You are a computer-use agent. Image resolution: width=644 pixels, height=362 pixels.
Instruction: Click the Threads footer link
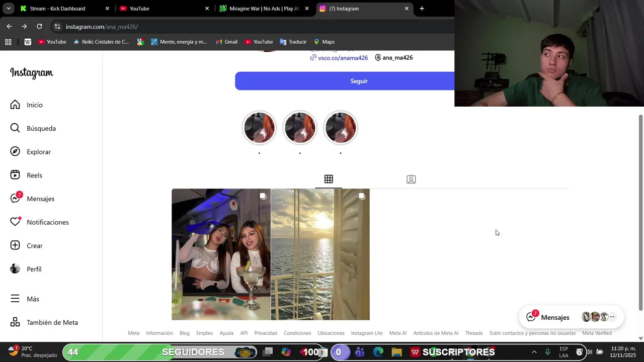pos(474,333)
